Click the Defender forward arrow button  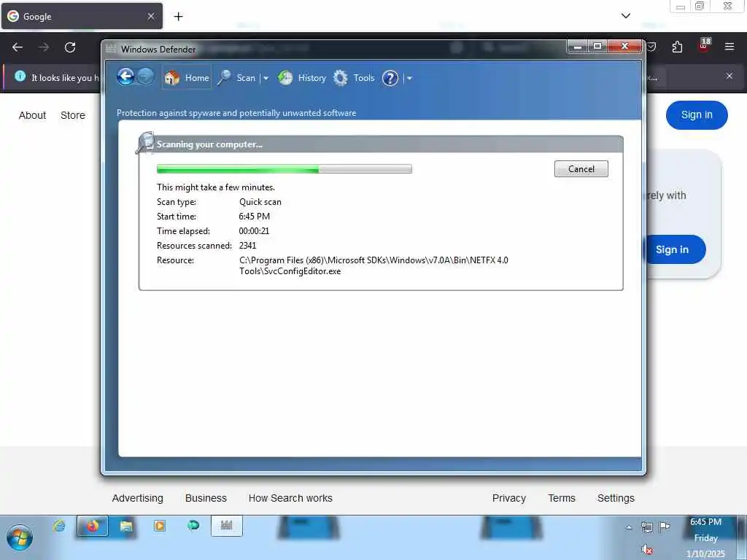[146, 77]
